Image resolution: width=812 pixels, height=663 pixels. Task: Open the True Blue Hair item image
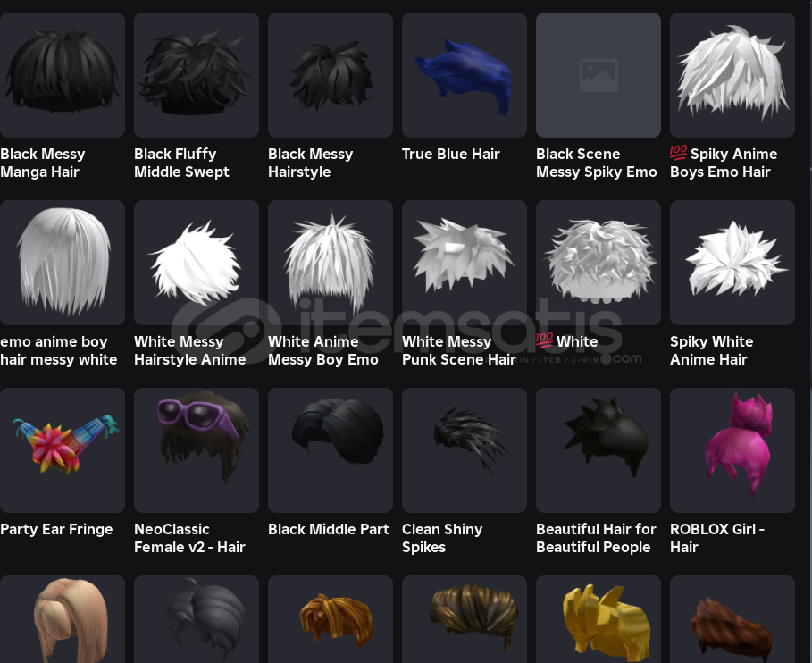coord(464,75)
